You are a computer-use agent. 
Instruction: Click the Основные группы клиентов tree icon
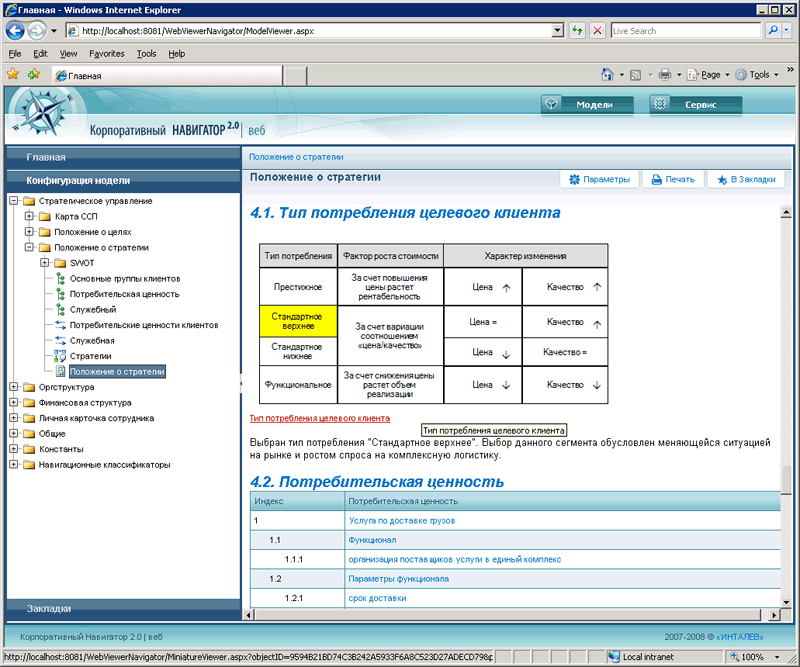[x=60, y=279]
